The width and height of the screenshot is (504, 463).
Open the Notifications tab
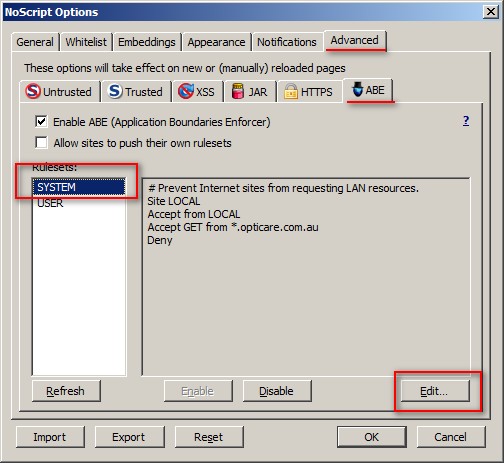[287, 42]
